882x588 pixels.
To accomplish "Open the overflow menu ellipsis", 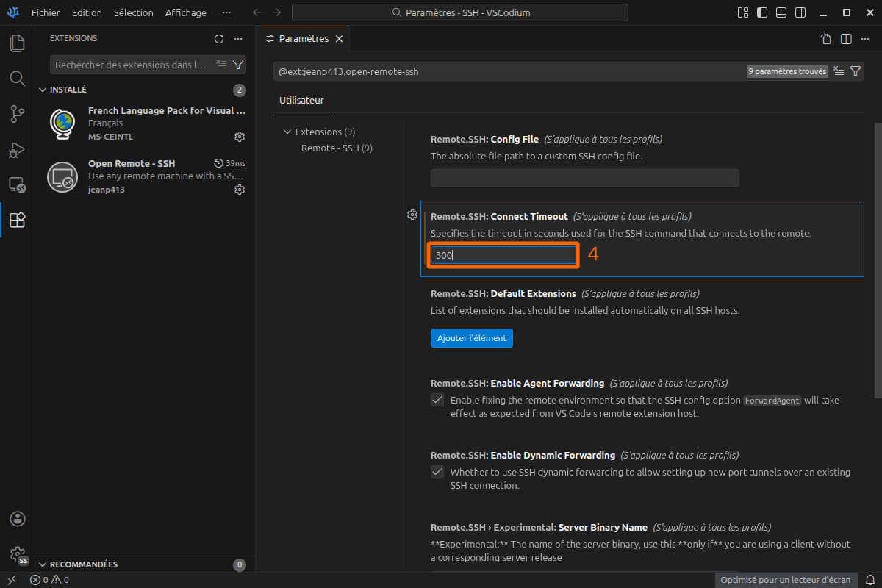I will 226,12.
